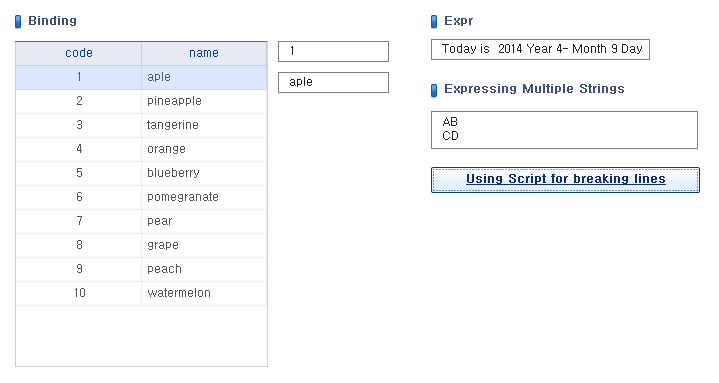
Task: Select the 'aple' row in the grid
Action: 141,77
